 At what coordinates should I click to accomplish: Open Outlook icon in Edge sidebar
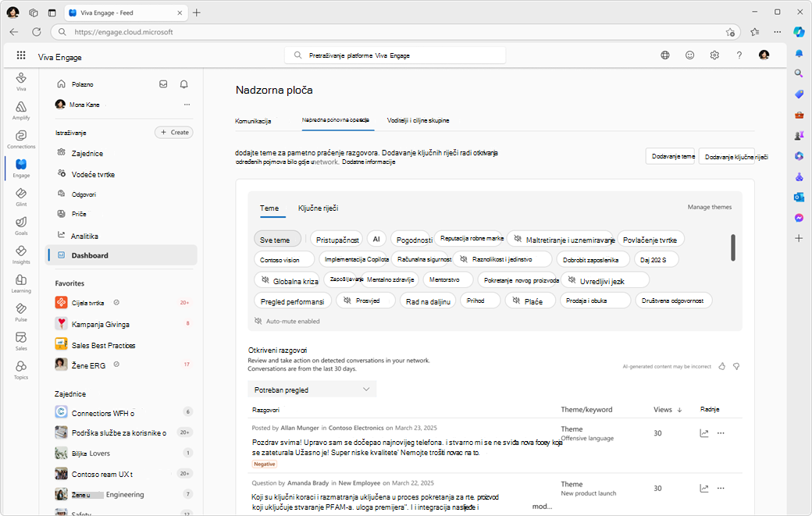[x=799, y=198]
